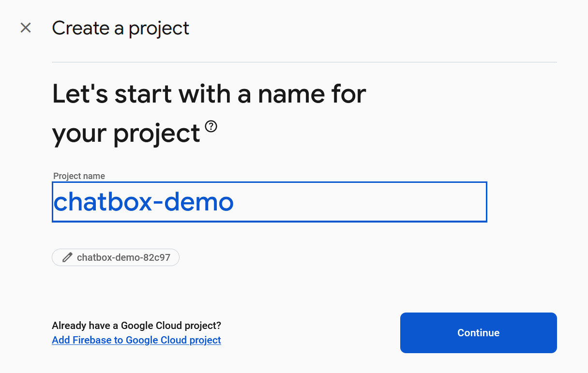This screenshot has width=588, height=373.
Task: Open the help question mark icon
Action: (x=211, y=127)
